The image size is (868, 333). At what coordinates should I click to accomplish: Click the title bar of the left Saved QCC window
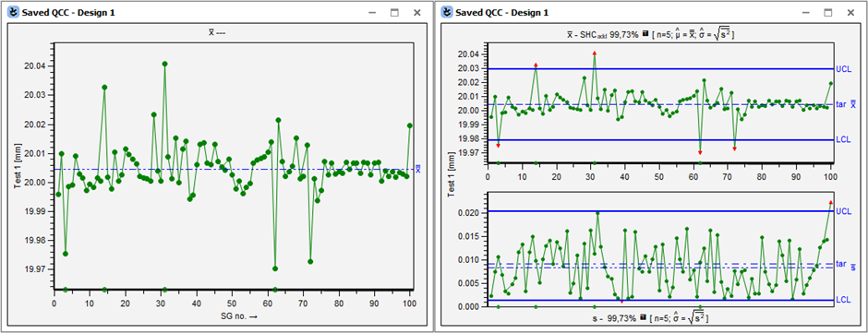tap(216, 12)
